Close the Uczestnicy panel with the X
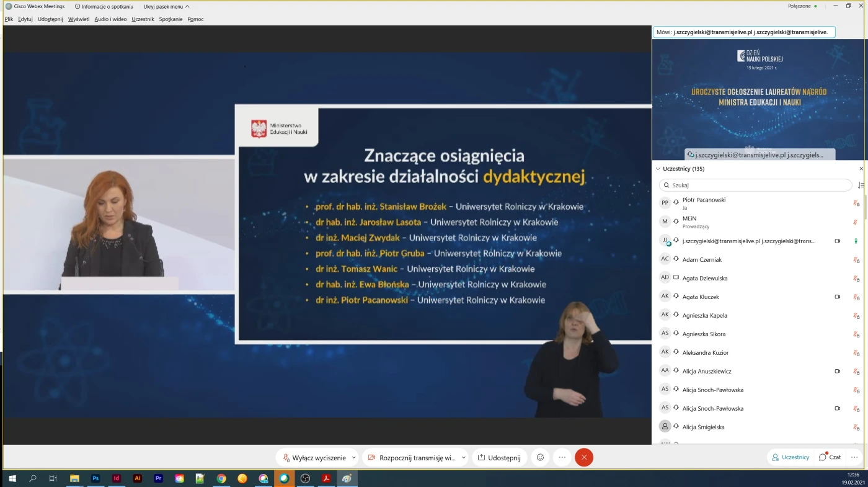This screenshot has width=868, height=487. (x=861, y=169)
